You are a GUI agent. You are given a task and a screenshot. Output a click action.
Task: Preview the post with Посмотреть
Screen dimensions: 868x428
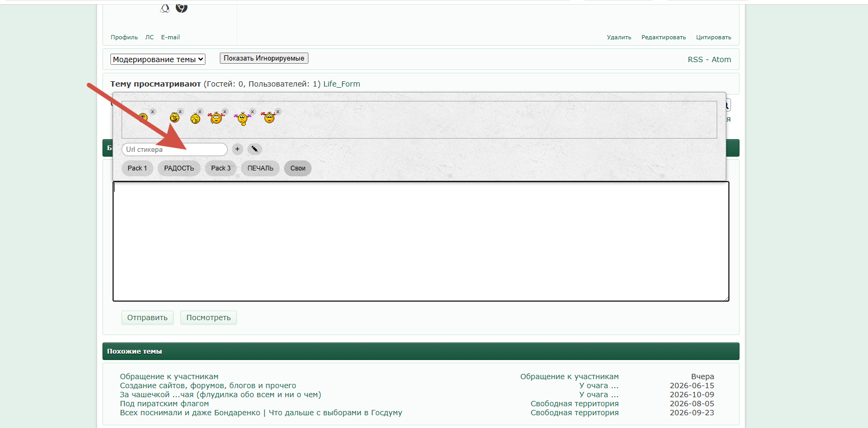click(209, 318)
